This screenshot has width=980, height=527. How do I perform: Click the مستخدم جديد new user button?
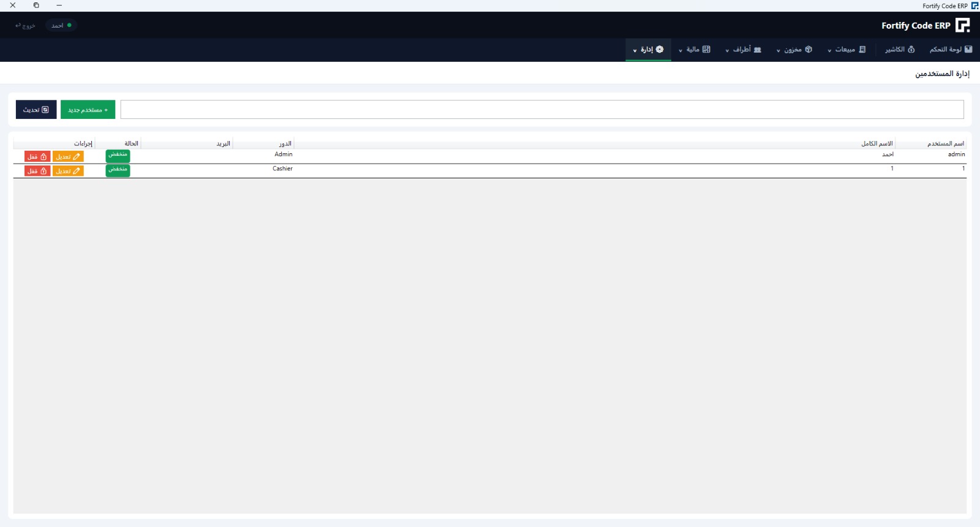tap(88, 110)
